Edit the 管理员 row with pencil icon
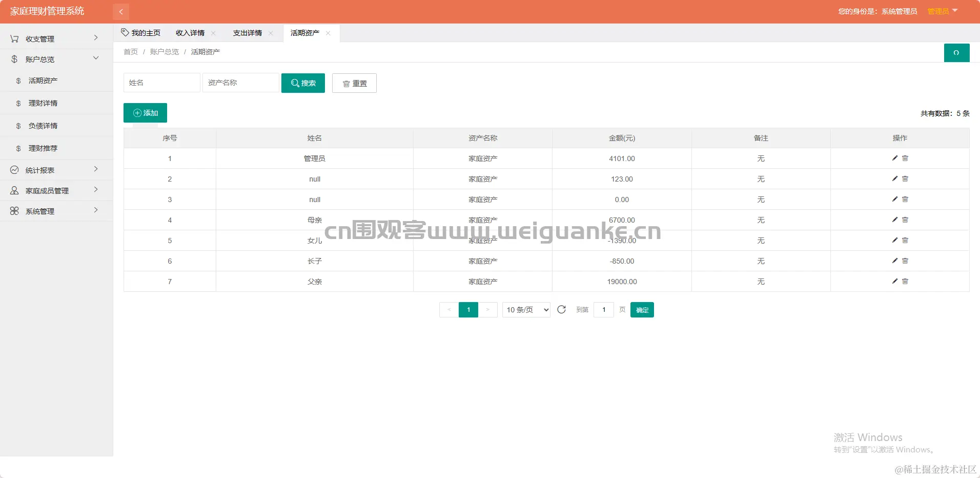980x478 pixels. 894,158
